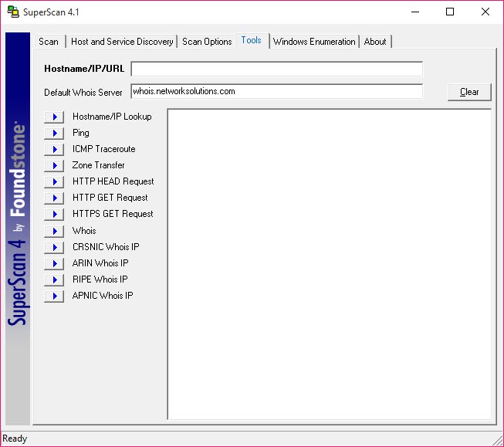The width and height of the screenshot is (504, 447).
Task: Run the RIPE Whois IP arrow button
Action: point(54,279)
